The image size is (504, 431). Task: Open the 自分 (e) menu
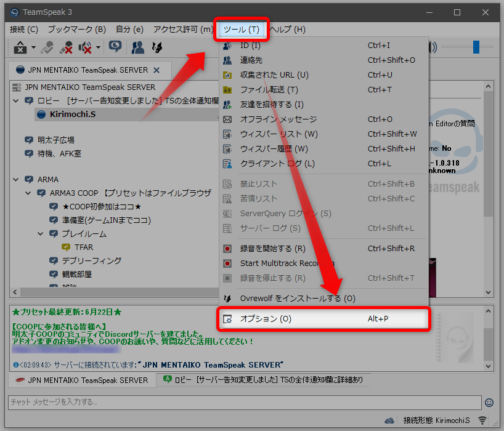(129, 30)
